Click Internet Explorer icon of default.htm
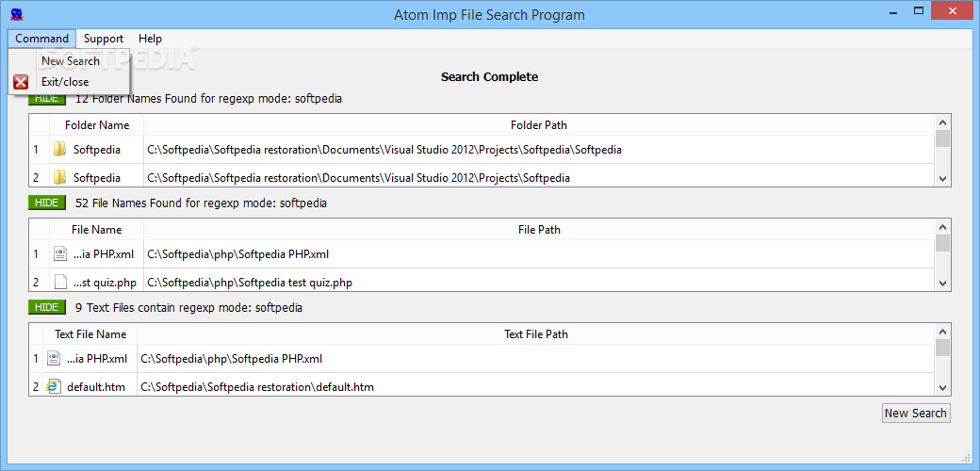This screenshot has width=980, height=471. pos(54,386)
